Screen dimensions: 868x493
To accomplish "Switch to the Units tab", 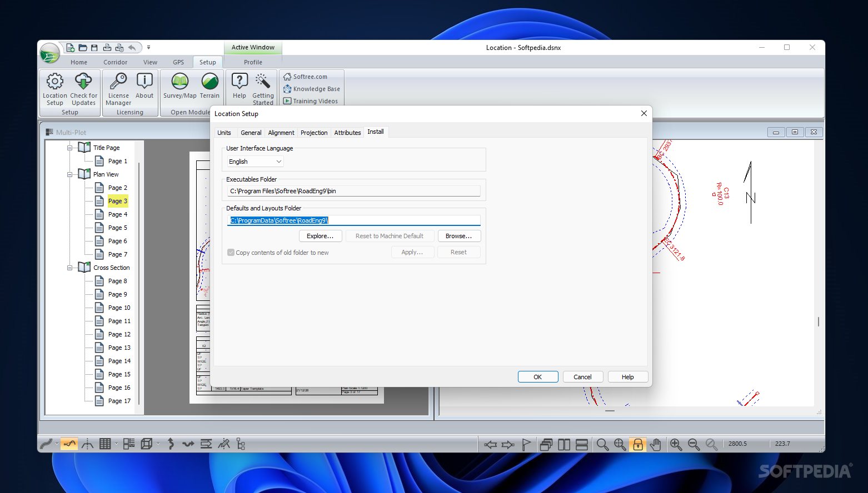I will [224, 133].
